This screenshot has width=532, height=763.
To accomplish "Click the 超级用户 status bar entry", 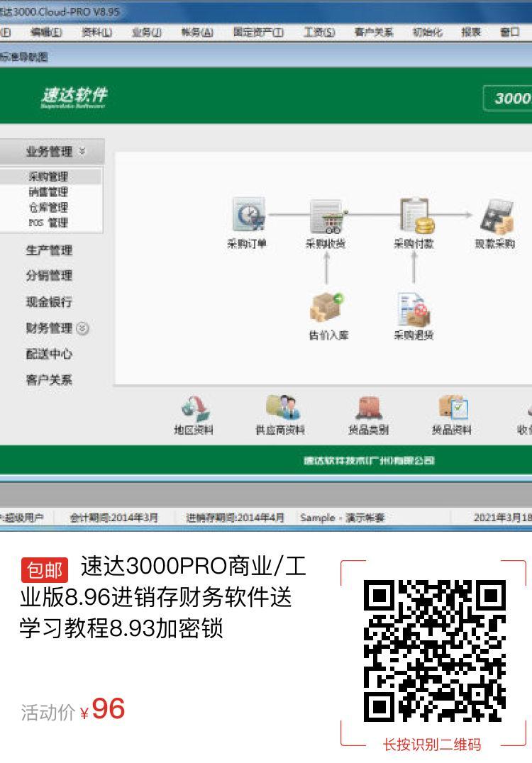I will 21,517.
